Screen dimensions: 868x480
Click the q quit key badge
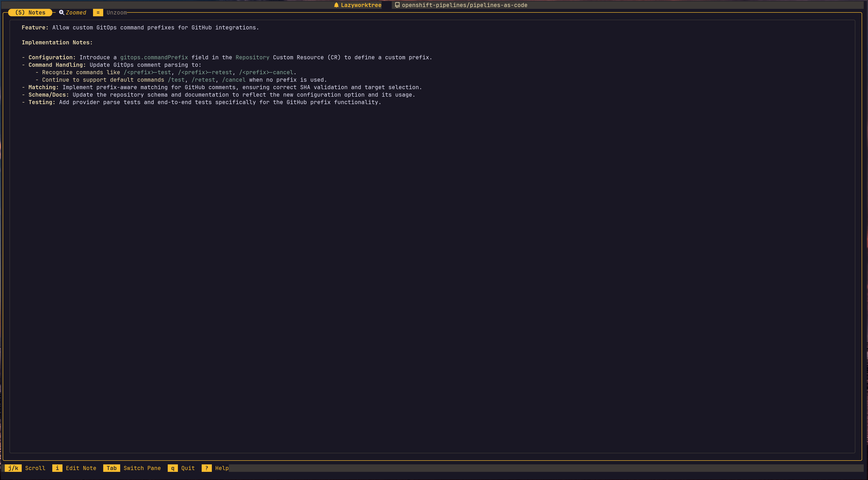pyautogui.click(x=172, y=468)
